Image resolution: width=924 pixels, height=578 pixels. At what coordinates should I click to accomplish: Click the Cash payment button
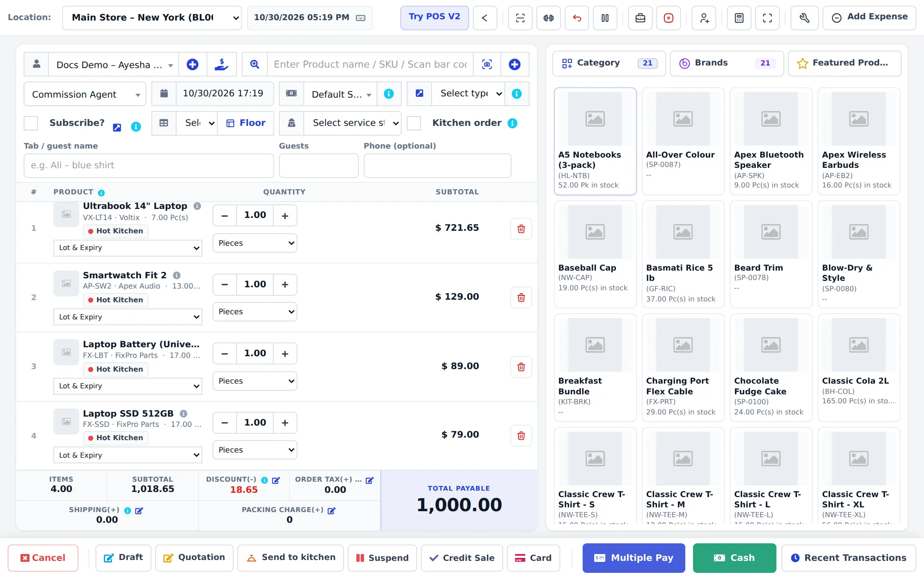pyautogui.click(x=734, y=558)
